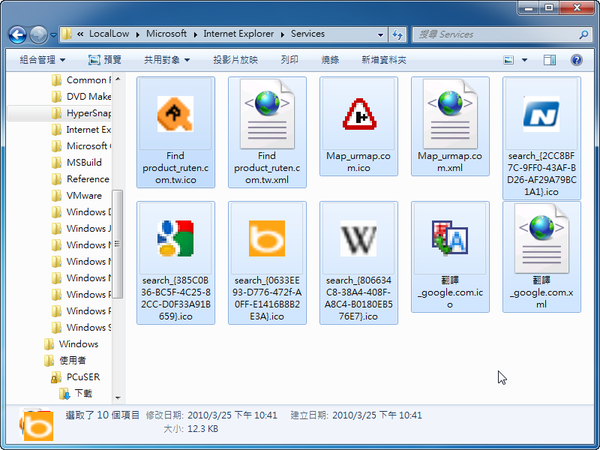Click the Bing thumbnail in details pane
600x450 pixels.
point(38,426)
